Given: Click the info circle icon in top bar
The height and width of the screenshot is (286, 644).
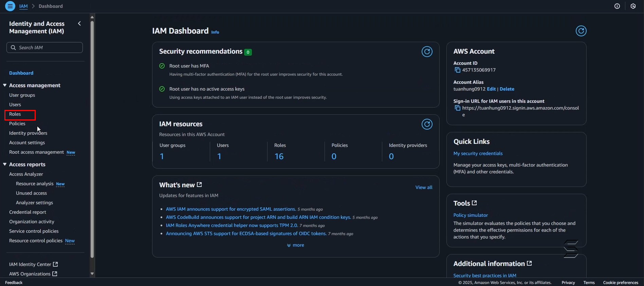Looking at the screenshot, I should pos(617,6).
